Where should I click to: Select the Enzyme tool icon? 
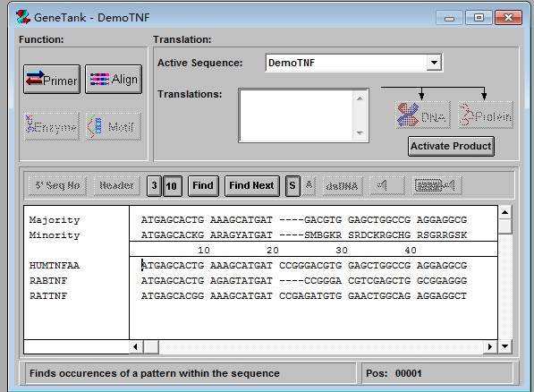coord(52,126)
